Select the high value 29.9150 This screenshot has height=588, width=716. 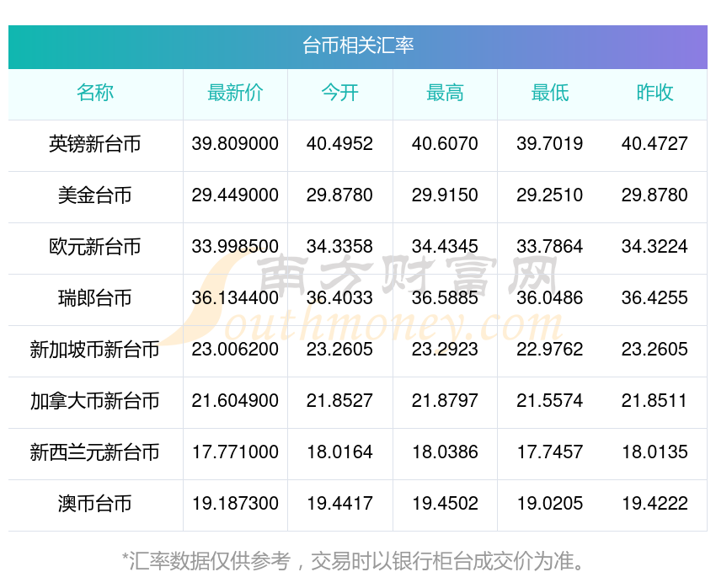(x=445, y=195)
